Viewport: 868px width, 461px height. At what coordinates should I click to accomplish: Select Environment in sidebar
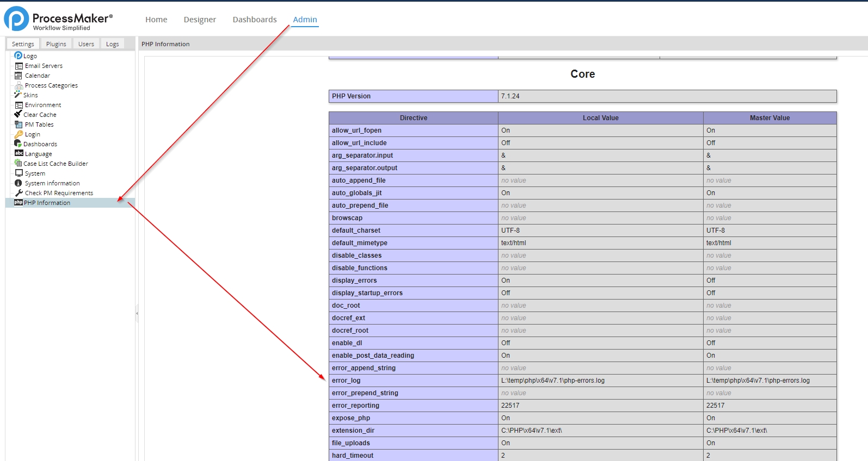43,105
